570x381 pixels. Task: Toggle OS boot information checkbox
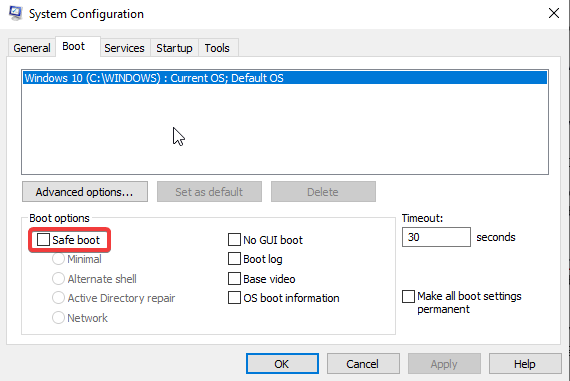234,298
